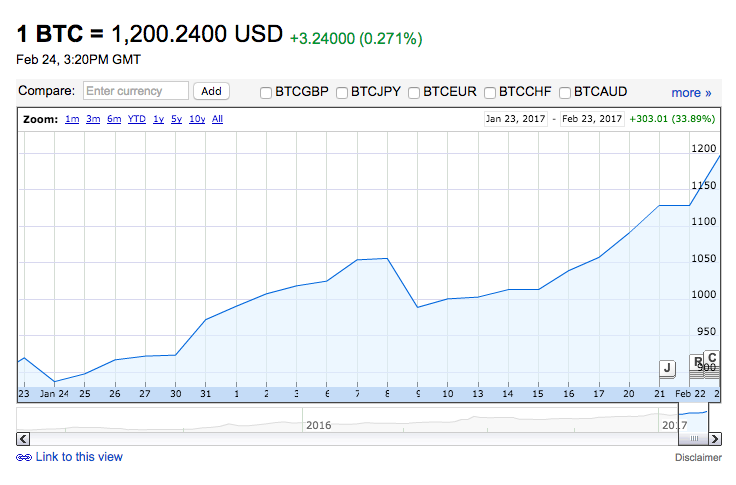Screen dimensions: 736x485
Task: Click the Add button
Action: 211,91
